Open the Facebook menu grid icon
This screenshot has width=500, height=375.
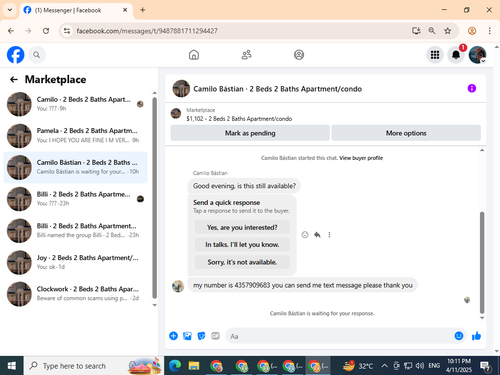tap(435, 55)
